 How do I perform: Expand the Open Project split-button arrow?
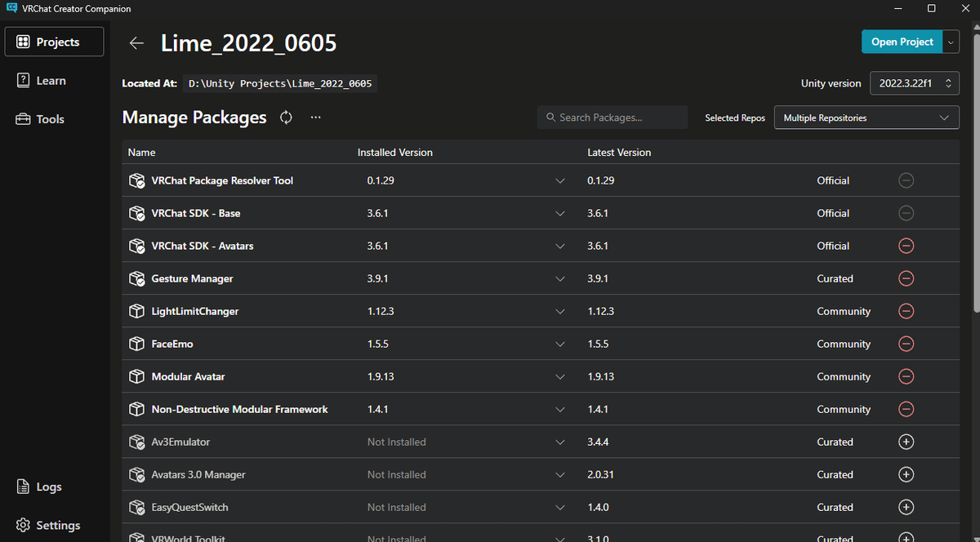tap(951, 42)
